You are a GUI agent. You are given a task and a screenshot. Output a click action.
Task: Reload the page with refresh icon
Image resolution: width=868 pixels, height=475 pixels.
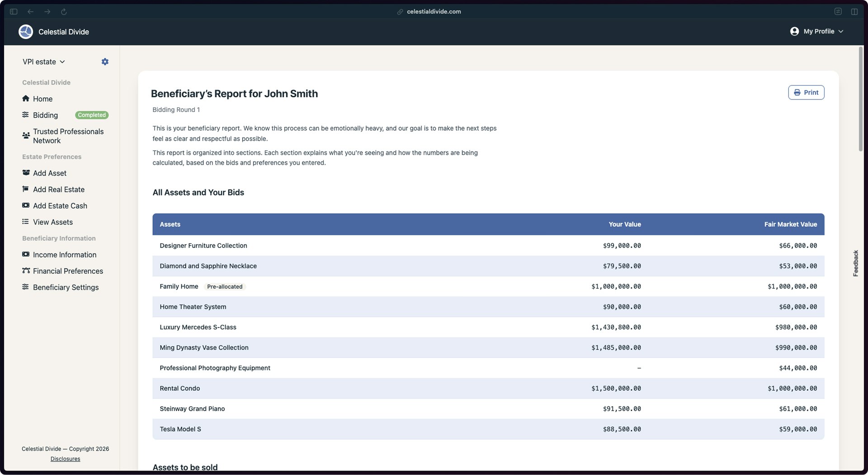[64, 12]
